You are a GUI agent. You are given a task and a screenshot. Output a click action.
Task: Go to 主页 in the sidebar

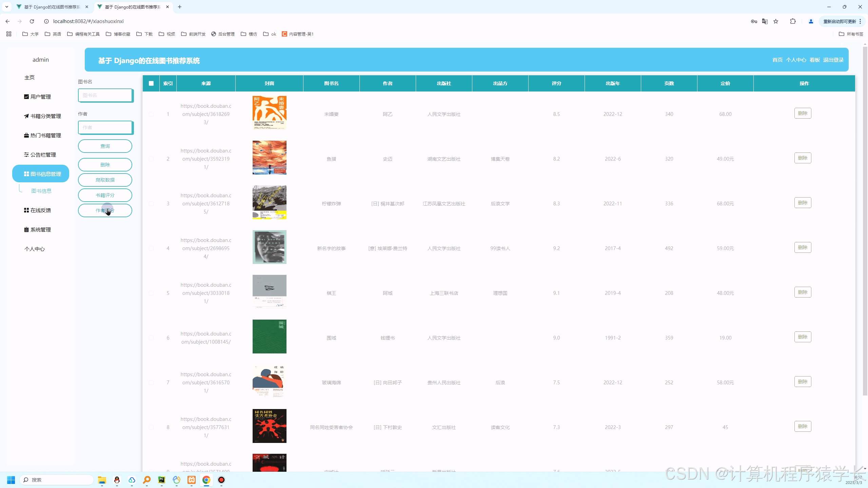click(x=29, y=78)
